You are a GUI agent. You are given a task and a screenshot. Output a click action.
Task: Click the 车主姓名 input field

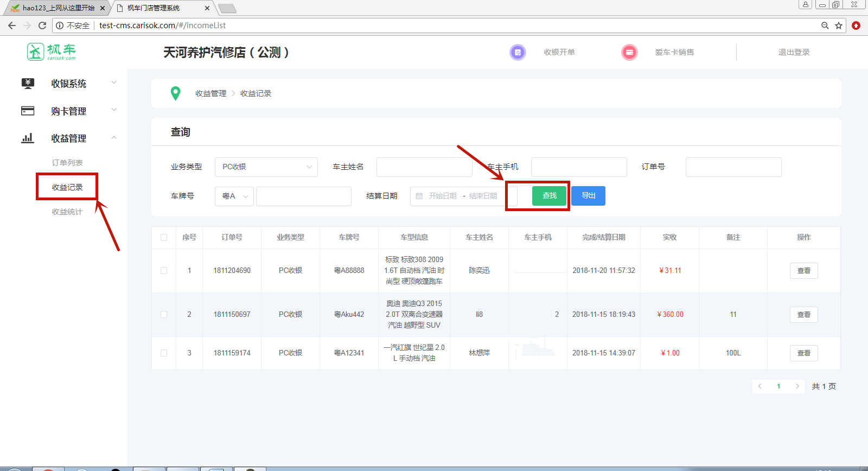(424, 167)
